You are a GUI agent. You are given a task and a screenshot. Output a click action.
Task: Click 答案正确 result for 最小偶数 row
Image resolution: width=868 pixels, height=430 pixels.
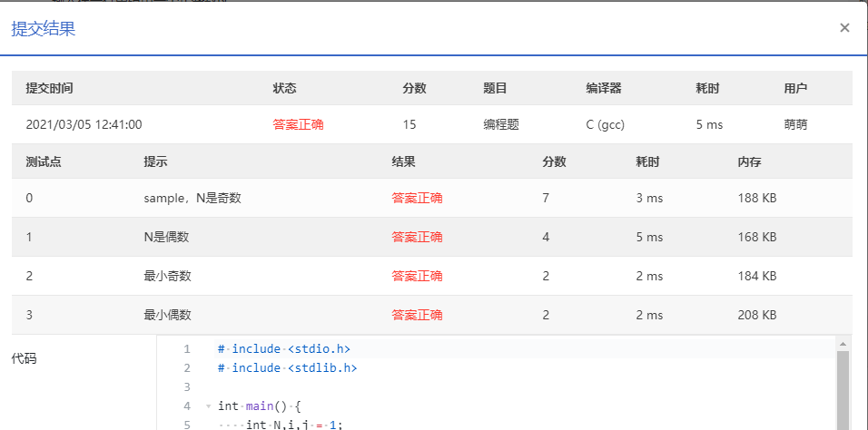pyautogui.click(x=417, y=315)
